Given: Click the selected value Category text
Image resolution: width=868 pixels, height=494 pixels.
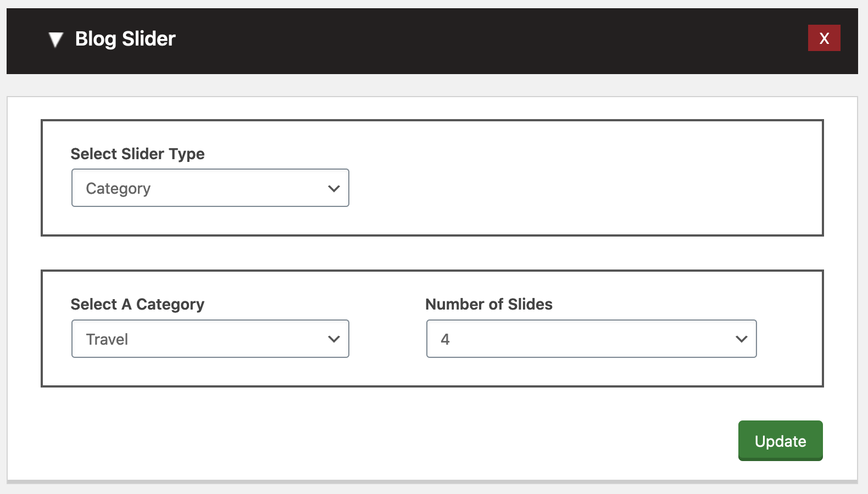Looking at the screenshot, I should tap(118, 188).
